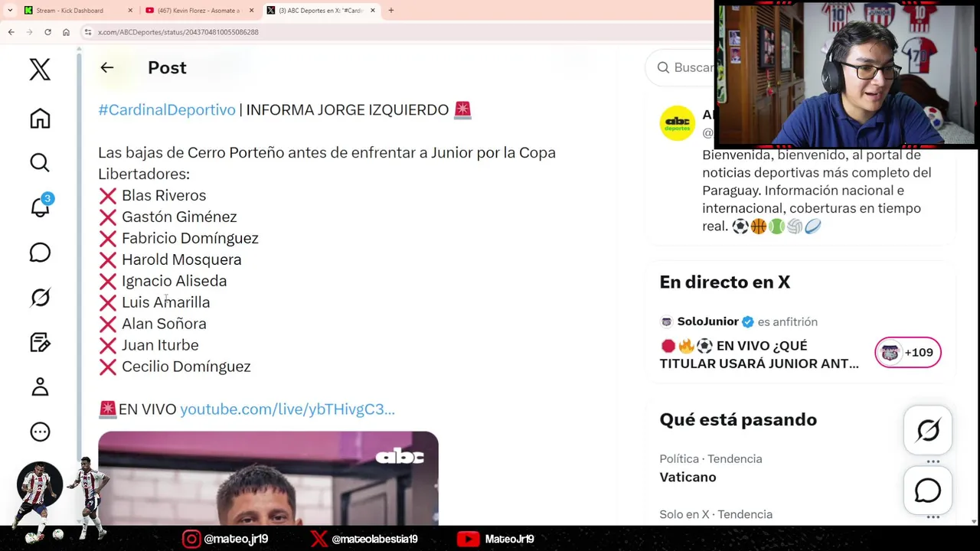Close the Kevin Florez YouTube tab
Image resolution: width=980 pixels, height=551 pixels.
pos(251,11)
